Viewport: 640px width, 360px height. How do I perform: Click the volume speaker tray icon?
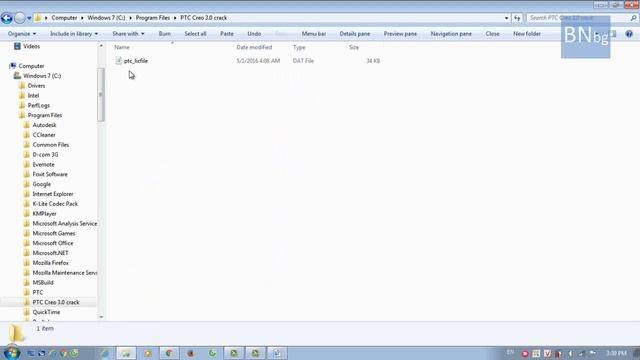[x=570, y=353]
